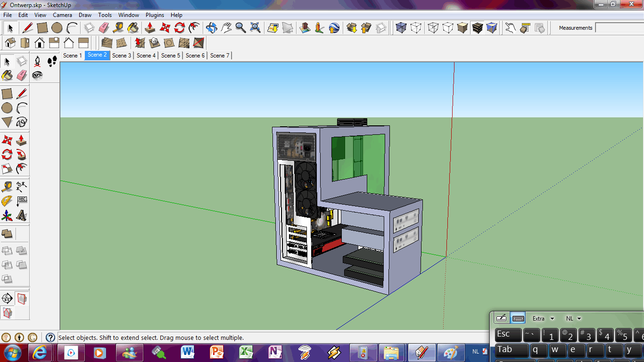This screenshot has height=362, width=644.
Task: Switch to the Scene 1 tab
Action: tap(73, 56)
